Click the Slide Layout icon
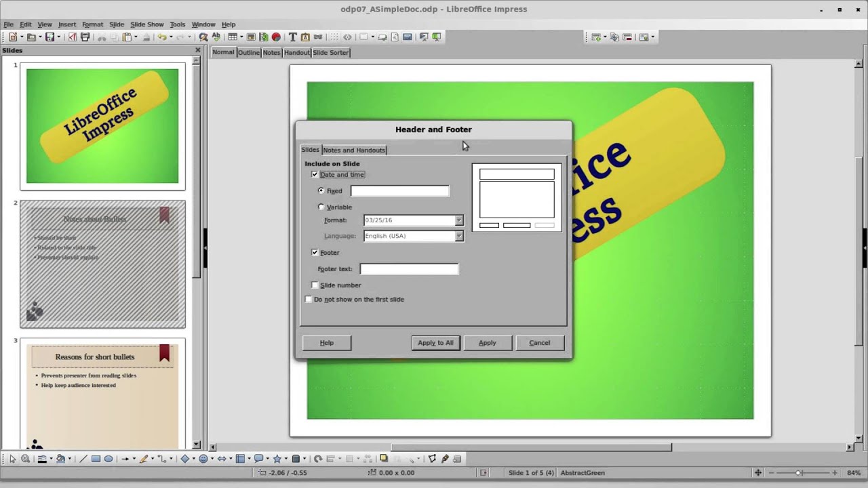868x488 pixels. (x=644, y=37)
